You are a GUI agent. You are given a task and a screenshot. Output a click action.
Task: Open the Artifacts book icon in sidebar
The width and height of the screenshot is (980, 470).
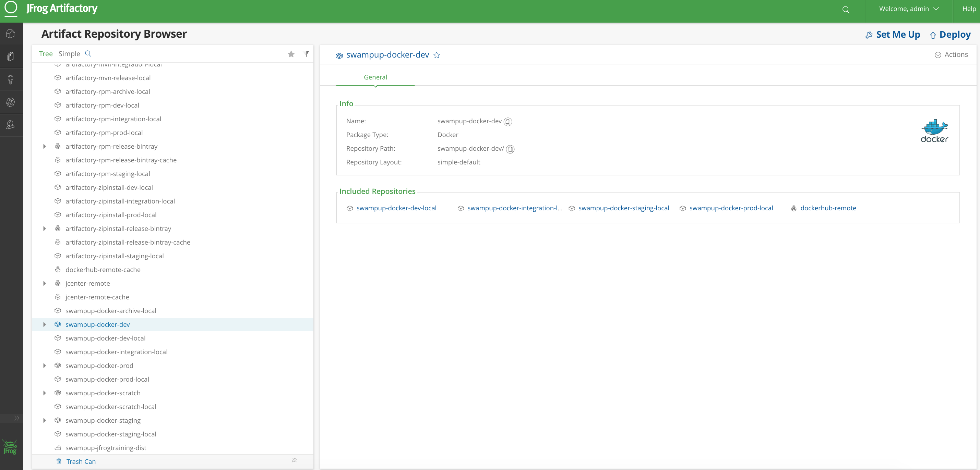(x=11, y=57)
